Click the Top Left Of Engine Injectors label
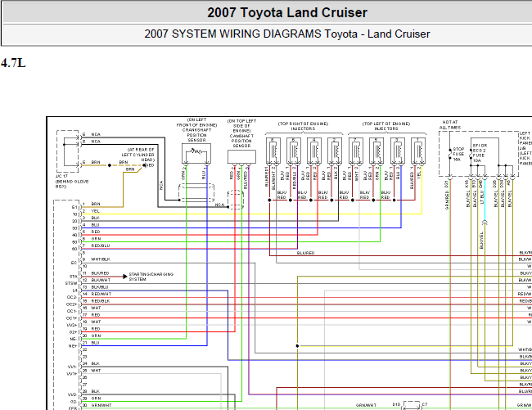 click(x=386, y=126)
